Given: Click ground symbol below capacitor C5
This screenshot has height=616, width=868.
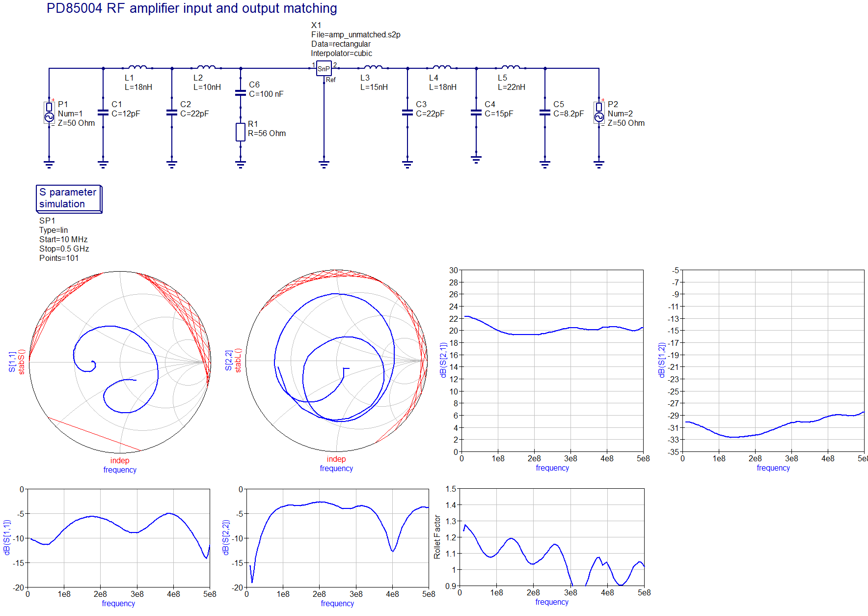Looking at the screenshot, I should point(545,164).
